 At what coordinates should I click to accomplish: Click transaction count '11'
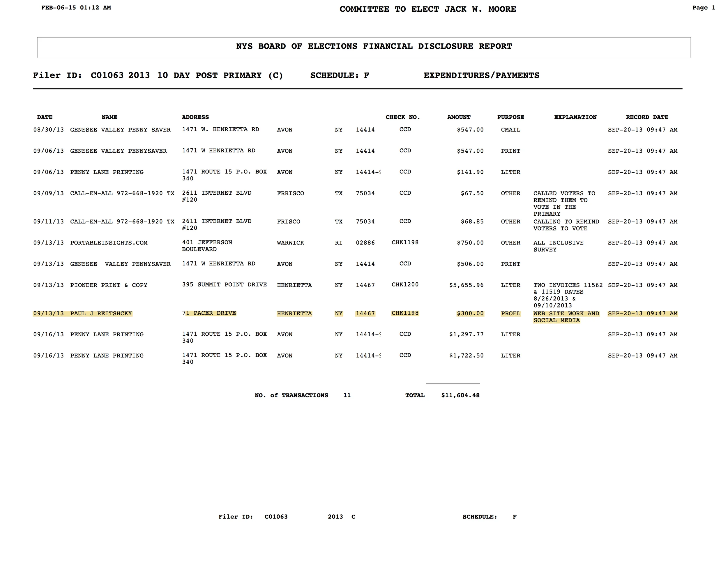[x=347, y=395]
